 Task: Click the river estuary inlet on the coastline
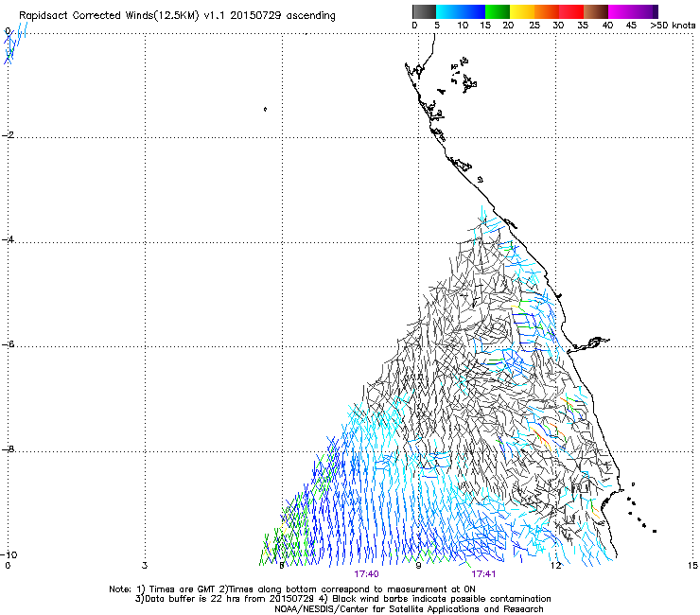point(590,343)
